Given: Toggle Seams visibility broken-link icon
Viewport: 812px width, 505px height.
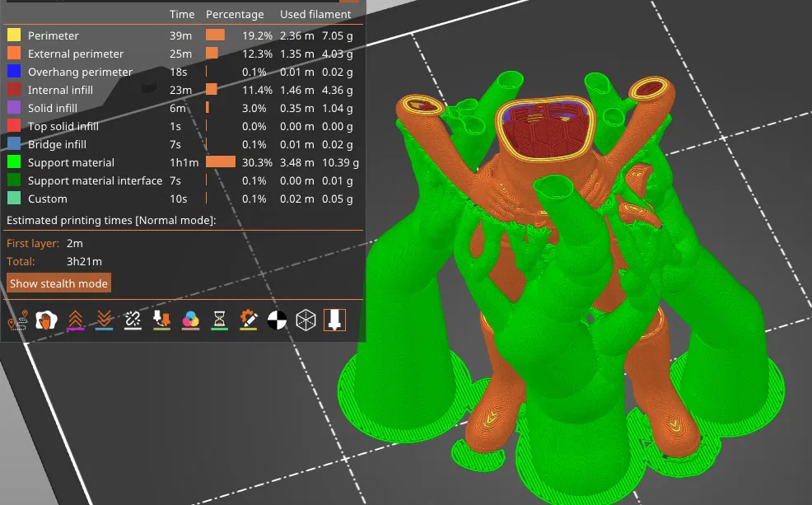Looking at the screenshot, I should (133, 320).
